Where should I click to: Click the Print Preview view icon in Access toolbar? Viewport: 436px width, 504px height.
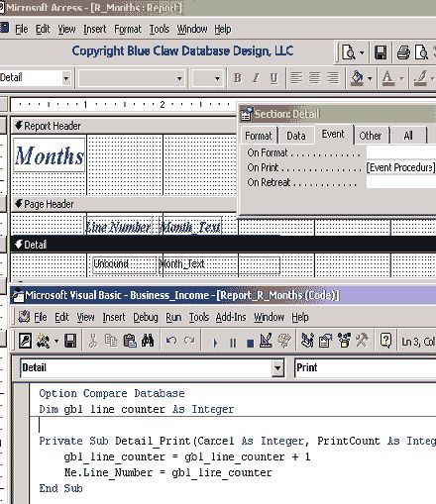(x=349, y=52)
